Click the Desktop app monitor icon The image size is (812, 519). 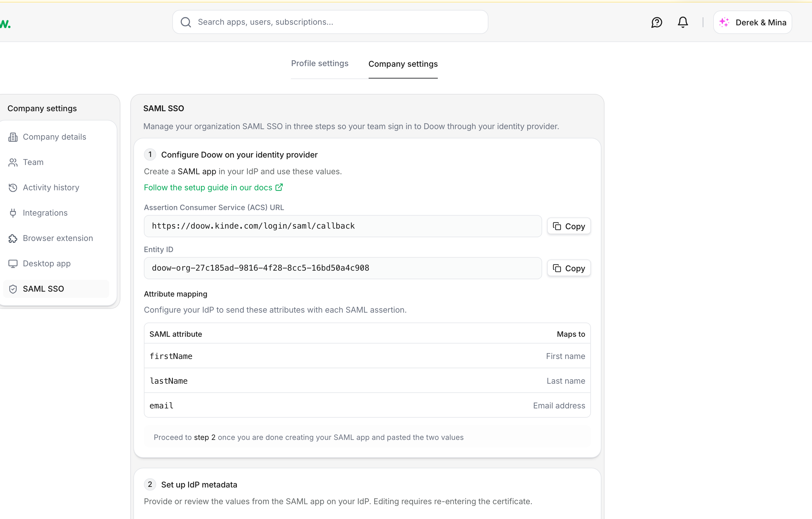[x=13, y=264]
